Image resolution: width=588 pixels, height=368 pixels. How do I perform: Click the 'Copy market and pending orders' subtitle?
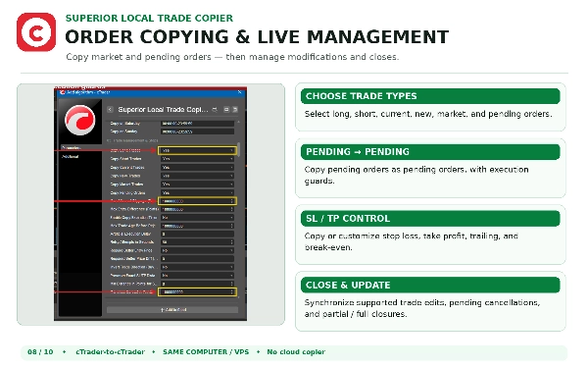232,57
